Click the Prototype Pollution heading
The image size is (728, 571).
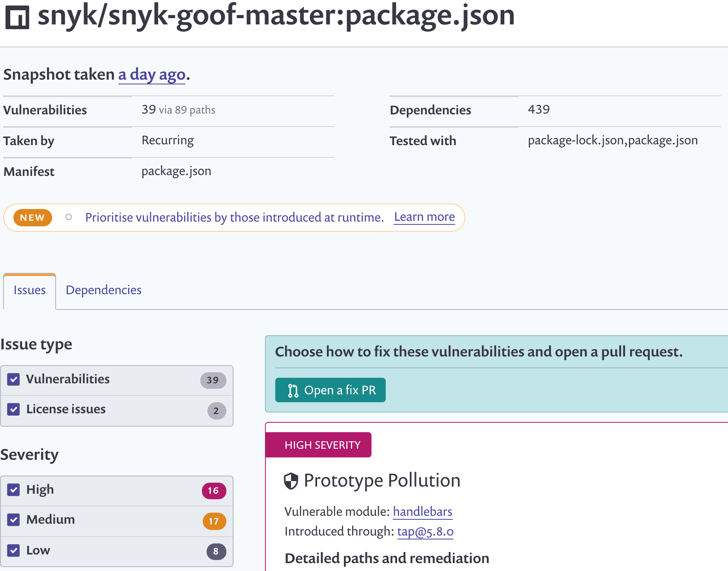382,481
